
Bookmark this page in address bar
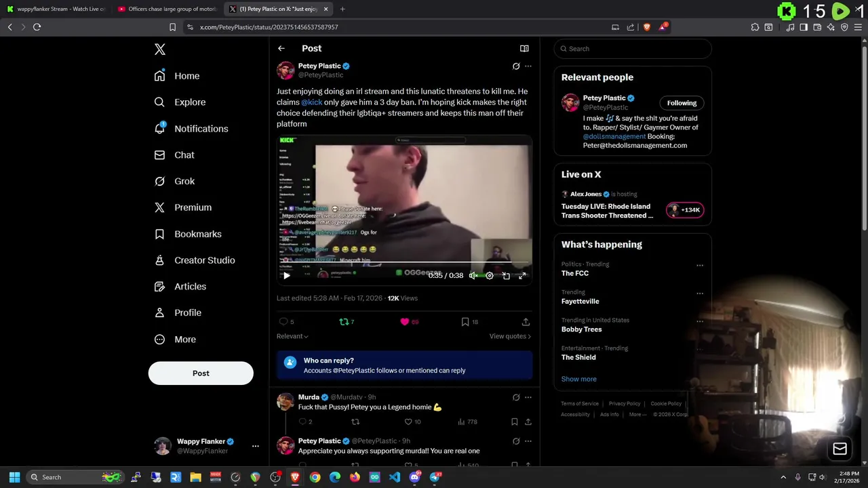pyautogui.click(x=172, y=27)
